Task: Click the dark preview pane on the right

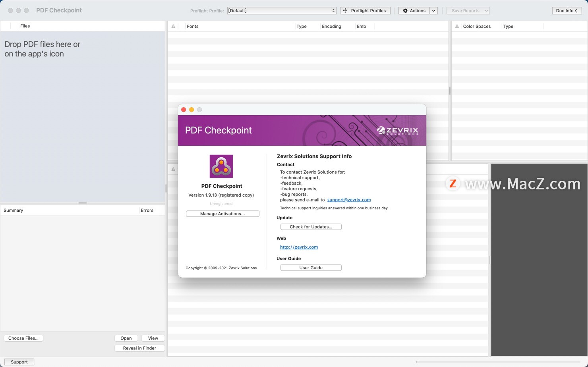Action: pyautogui.click(x=539, y=260)
